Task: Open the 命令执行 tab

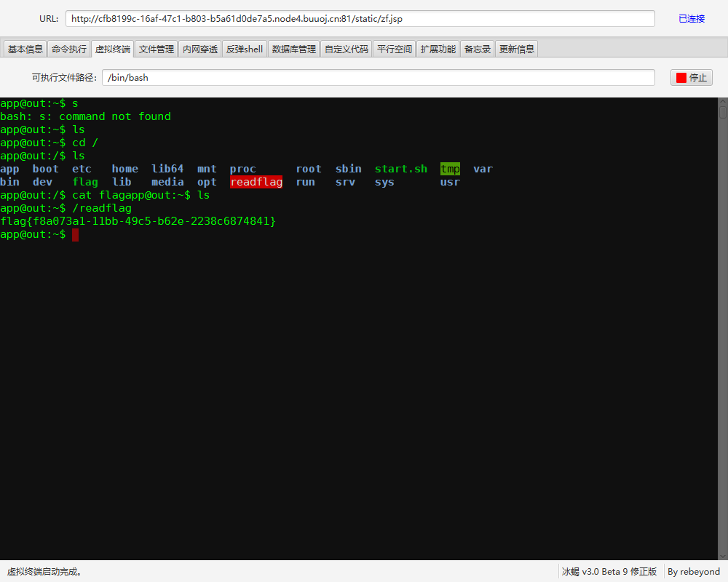Action: pos(68,49)
